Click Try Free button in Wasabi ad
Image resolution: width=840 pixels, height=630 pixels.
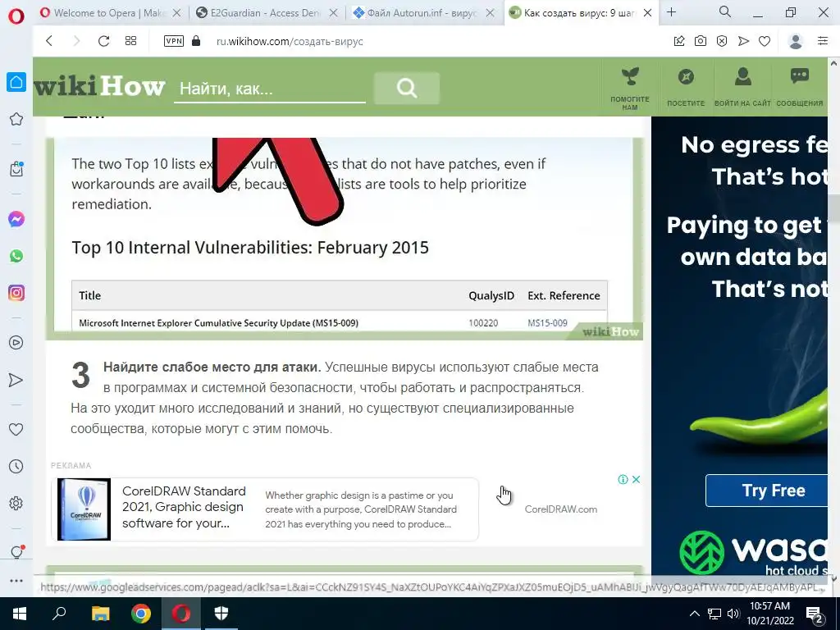tap(767, 491)
